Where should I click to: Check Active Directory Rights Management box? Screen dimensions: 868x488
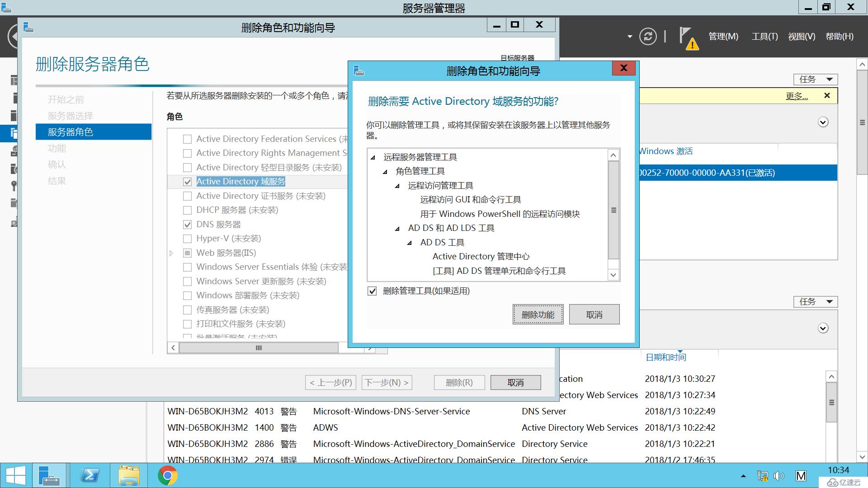click(x=187, y=153)
